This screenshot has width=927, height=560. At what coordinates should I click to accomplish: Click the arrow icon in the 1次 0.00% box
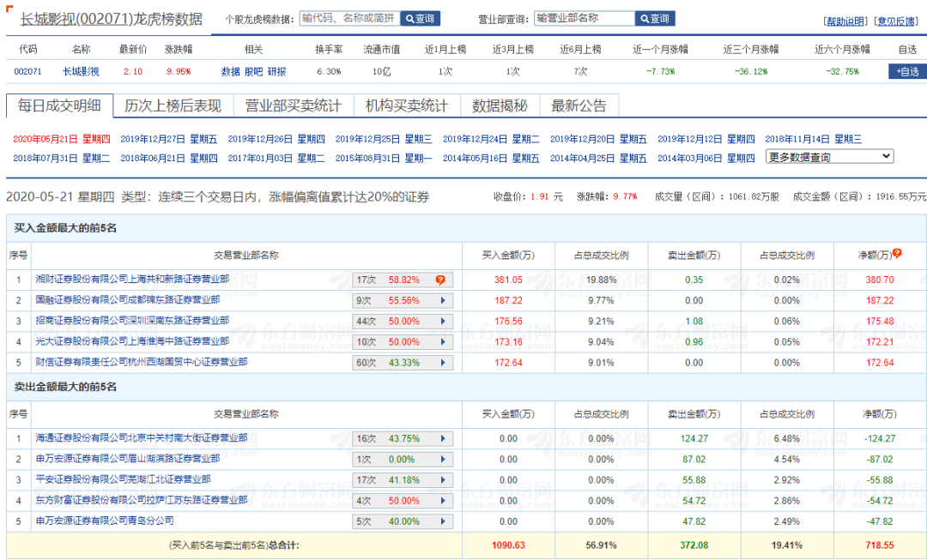(x=443, y=460)
